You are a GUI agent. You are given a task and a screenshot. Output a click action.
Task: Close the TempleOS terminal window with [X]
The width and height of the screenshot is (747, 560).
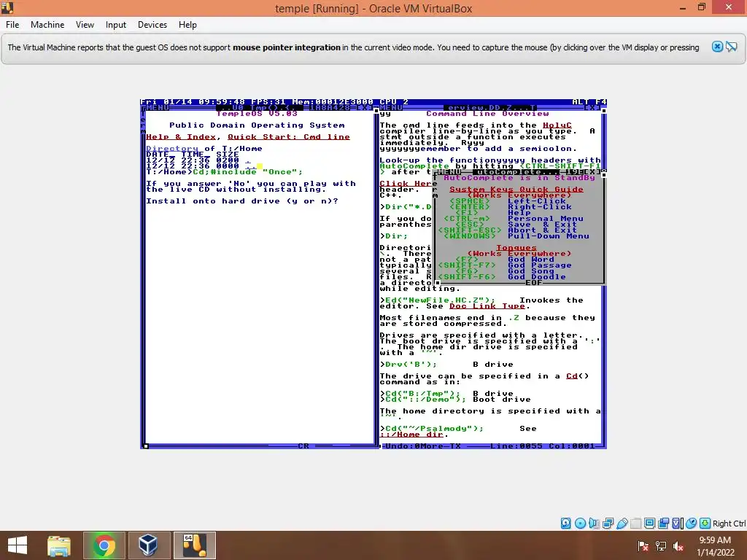pos(365,108)
